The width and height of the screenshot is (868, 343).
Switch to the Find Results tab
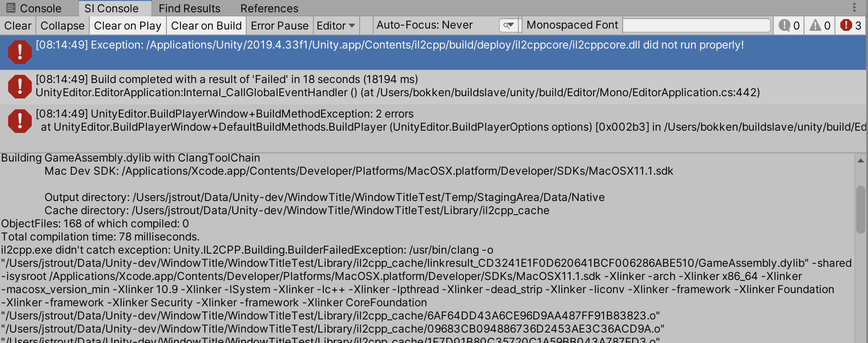point(189,8)
